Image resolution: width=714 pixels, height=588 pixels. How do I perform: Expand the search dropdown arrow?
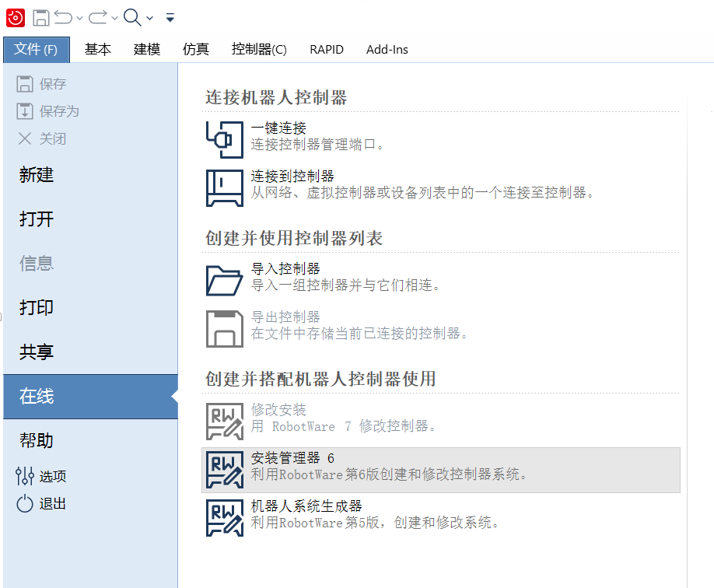[149, 18]
